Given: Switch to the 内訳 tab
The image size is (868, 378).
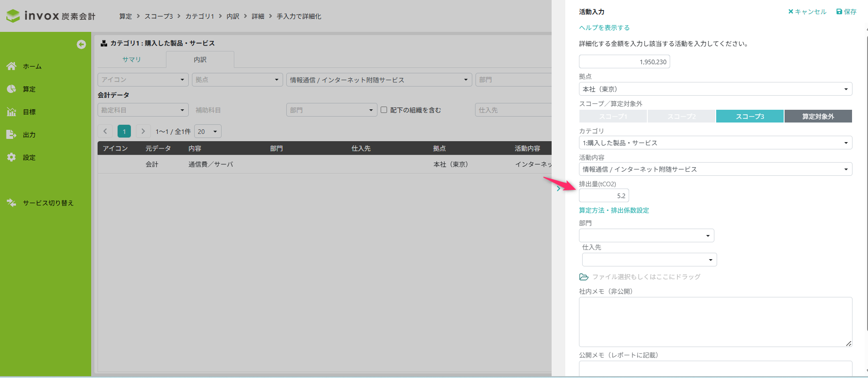Looking at the screenshot, I should click(200, 60).
